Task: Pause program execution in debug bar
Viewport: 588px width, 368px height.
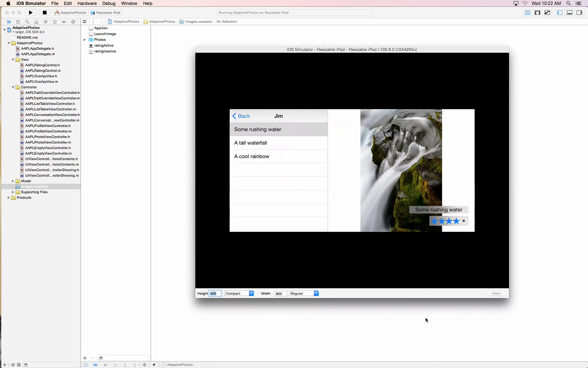Action: tap(105, 365)
